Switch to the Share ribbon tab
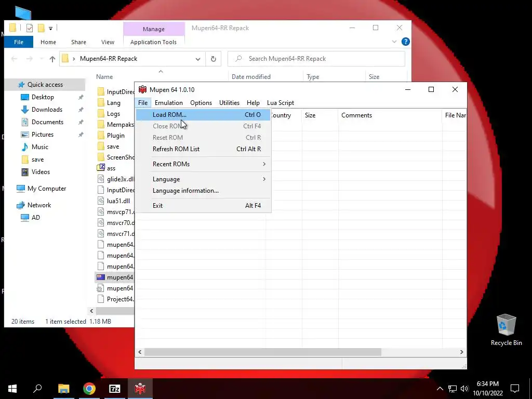Viewport: 532px width, 399px height. click(78, 42)
